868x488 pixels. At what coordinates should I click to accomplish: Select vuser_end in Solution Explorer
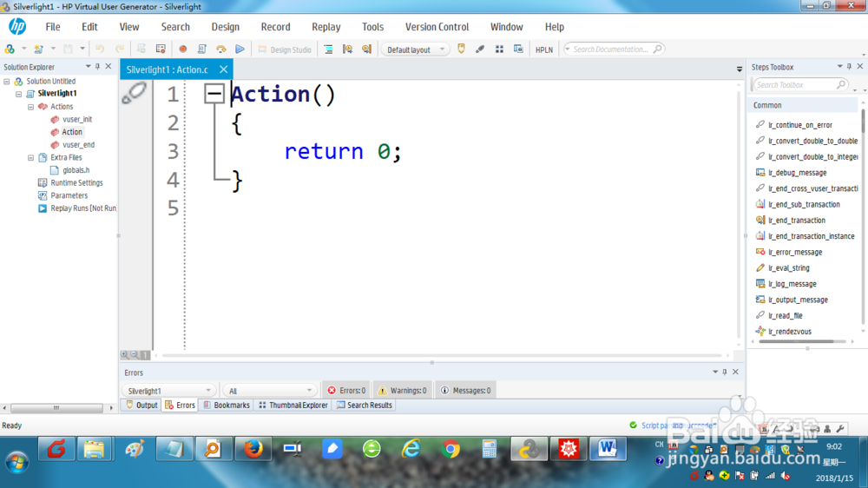[x=78, y=144]
